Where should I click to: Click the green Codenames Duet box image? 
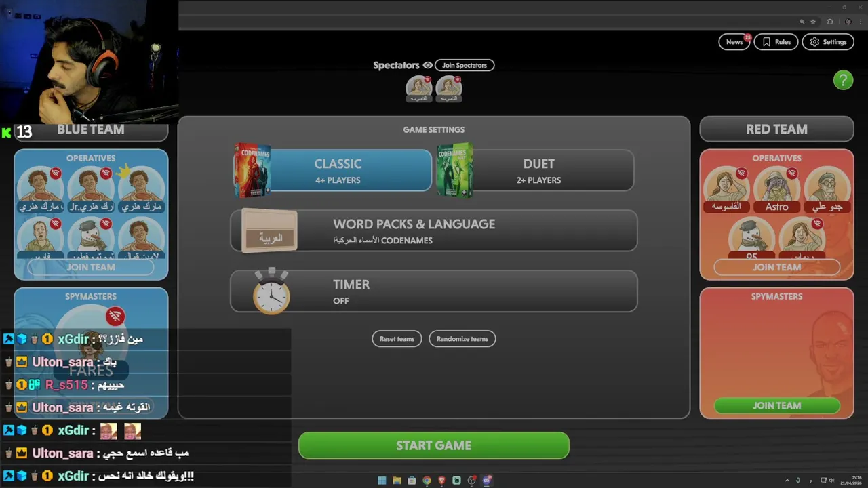point(454,170)
